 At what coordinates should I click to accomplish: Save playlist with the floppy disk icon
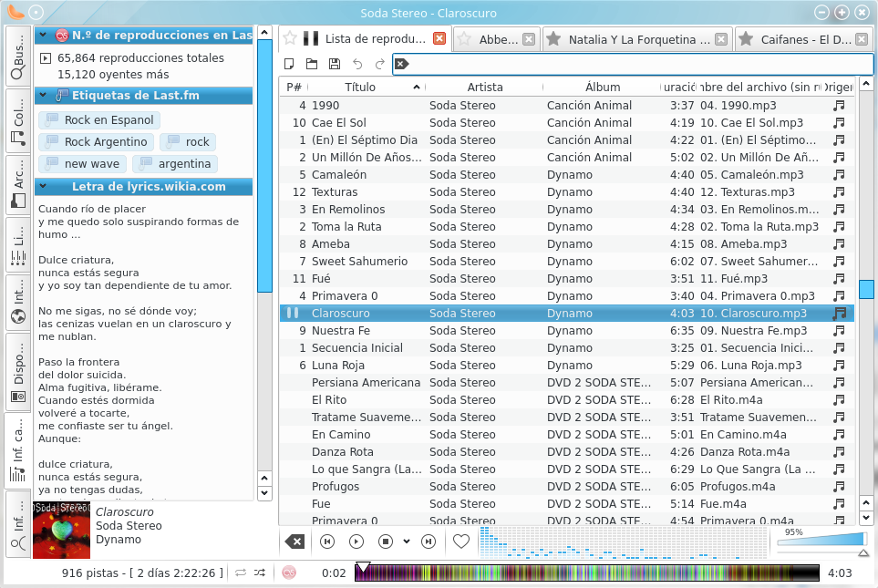point(335,64)
